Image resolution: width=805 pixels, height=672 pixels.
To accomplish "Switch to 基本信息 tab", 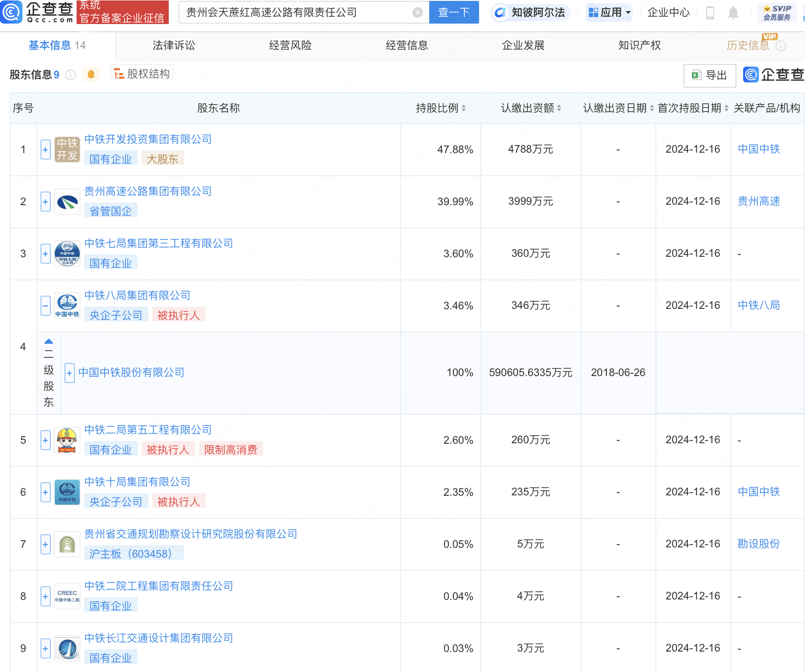I will coord(57,45).
